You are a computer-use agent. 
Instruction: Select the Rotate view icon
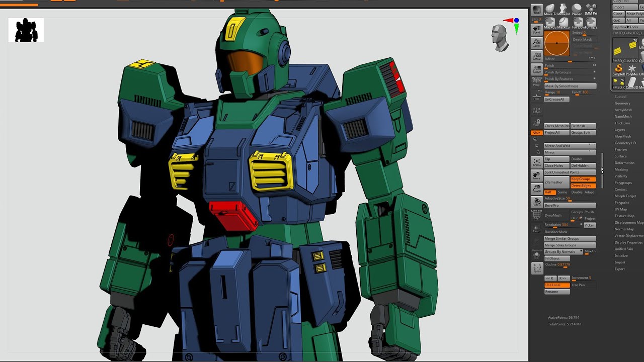537,202
